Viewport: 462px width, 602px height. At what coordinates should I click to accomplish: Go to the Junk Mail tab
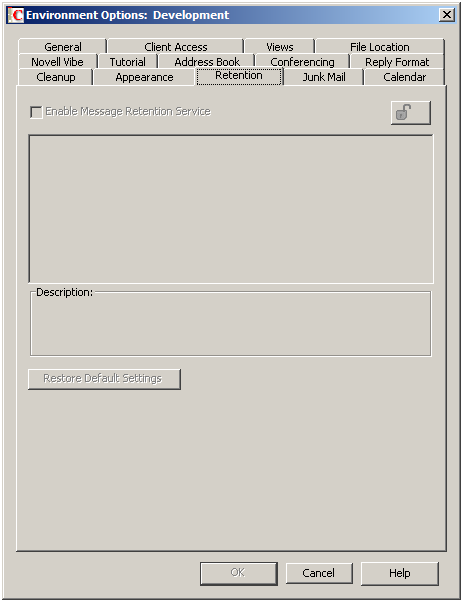click(x=324, y=77)
